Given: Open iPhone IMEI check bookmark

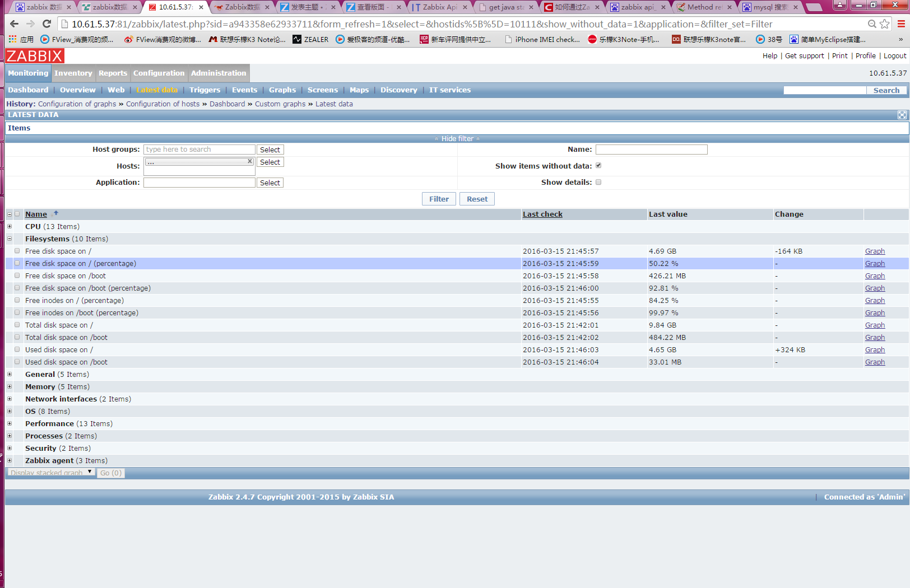Looking at the screenshot, I should point(542,39).
